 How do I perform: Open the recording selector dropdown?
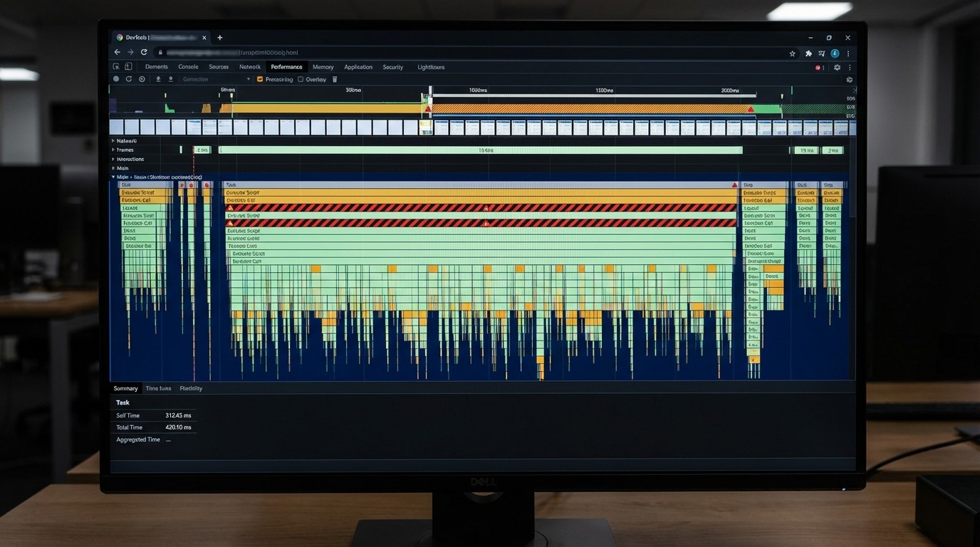[x=217, y=79]
